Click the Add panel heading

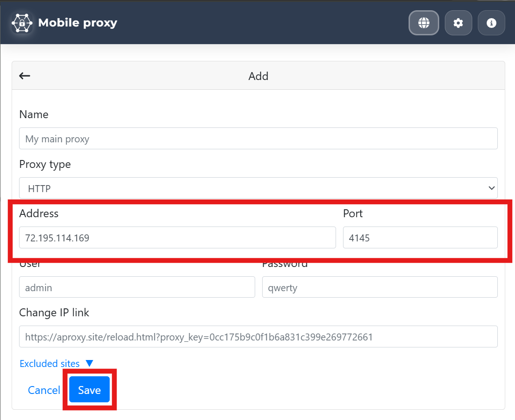258,76
